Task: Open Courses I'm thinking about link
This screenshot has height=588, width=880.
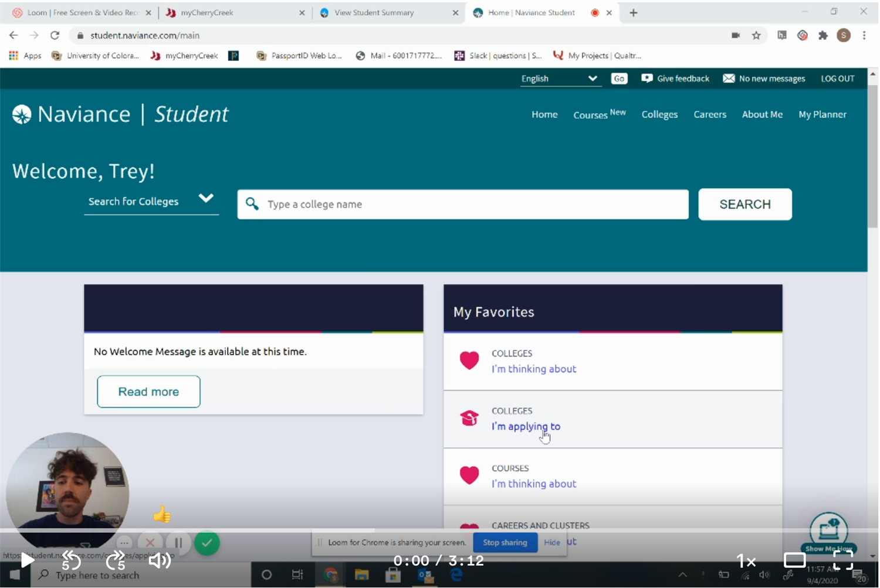Action: [x=534, y=484]
